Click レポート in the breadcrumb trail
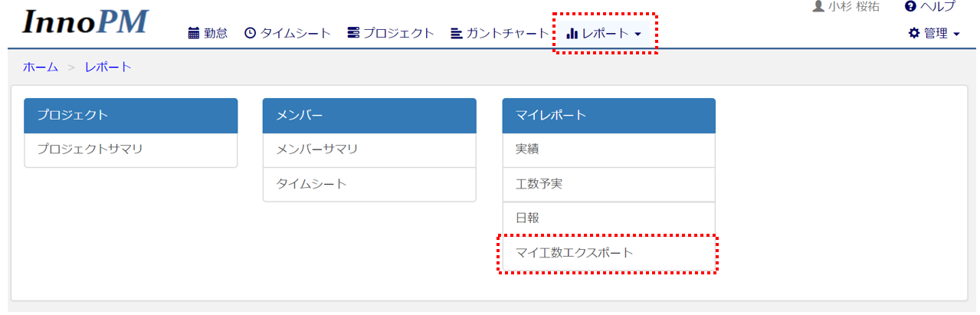This screenshot has height=315, width=980. 108,67
